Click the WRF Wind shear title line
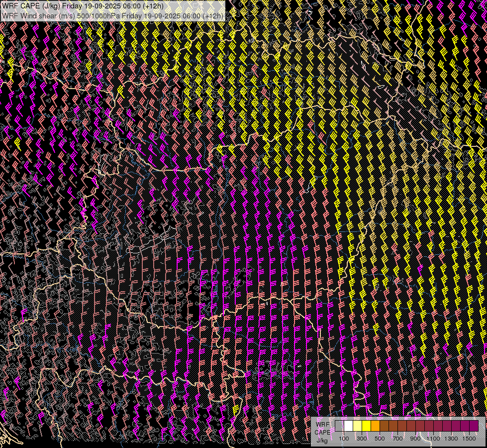 click(112, 15)
